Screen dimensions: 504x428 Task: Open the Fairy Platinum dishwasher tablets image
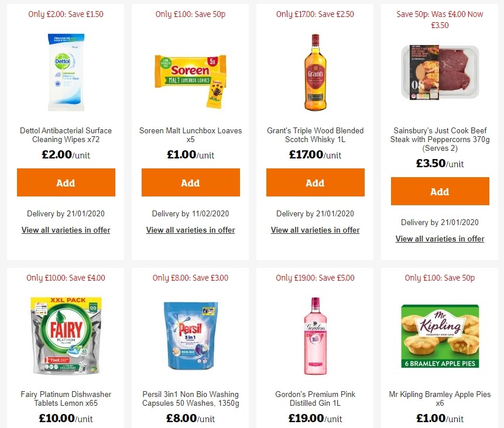[66, 336]
